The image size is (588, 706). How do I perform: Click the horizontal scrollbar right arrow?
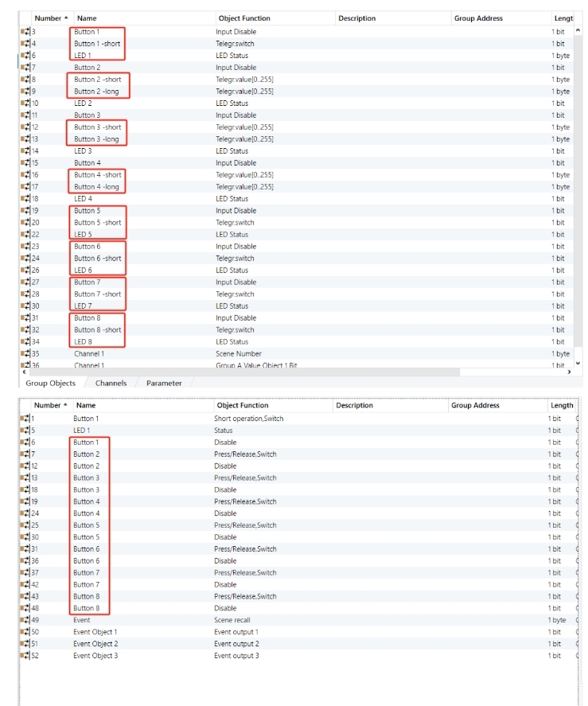pyautogui.click(x=568, y=371)
